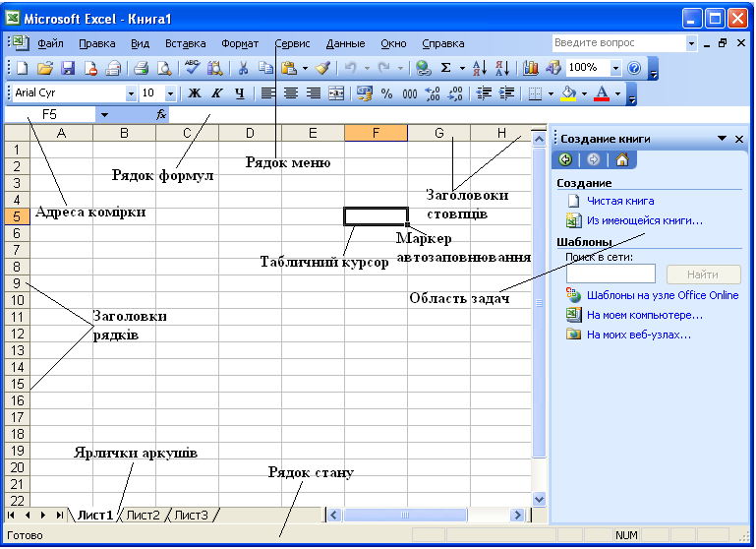This screenshot has height=549, width=756.
Task: Go to Home in the task pane
Action: (622, 159)
